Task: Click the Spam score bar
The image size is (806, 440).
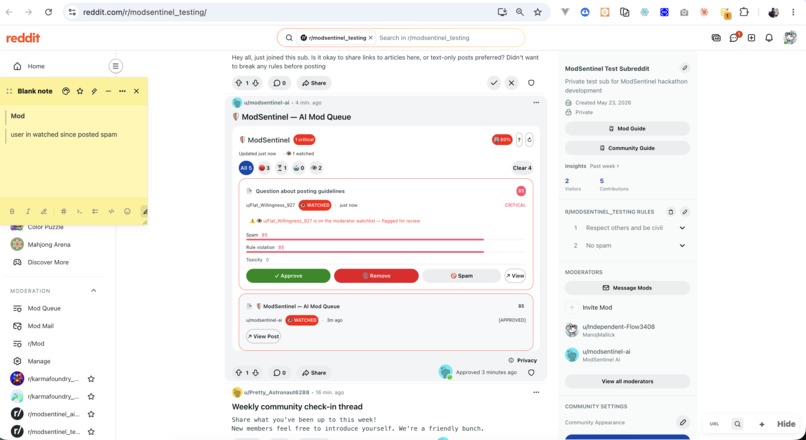Action: 386,239
